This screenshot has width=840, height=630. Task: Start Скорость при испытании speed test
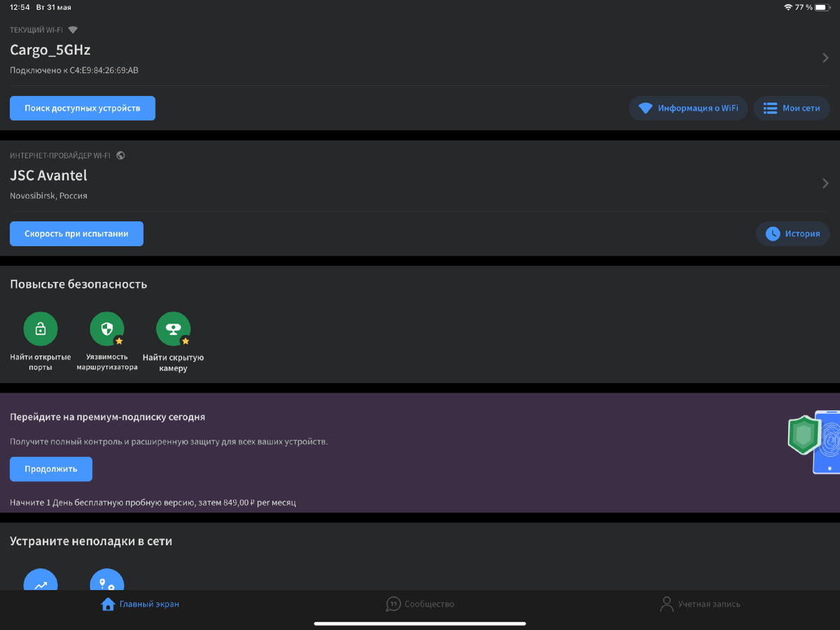pyautogui.click(x=76, y=234)
